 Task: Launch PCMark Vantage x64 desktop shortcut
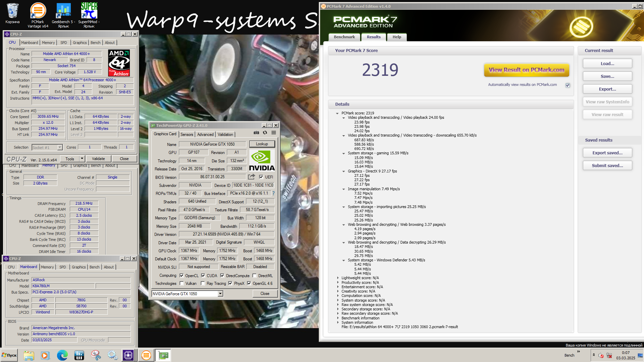coord(38,15)
